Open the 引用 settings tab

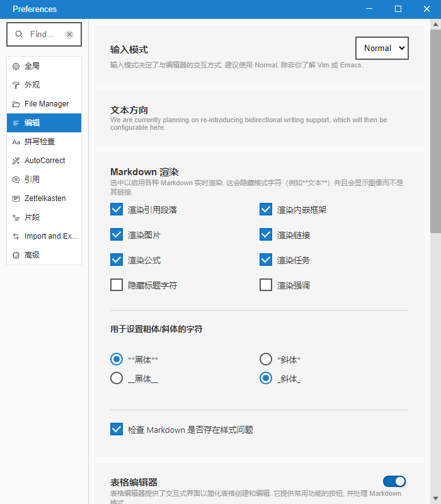(x=44, y=180)
